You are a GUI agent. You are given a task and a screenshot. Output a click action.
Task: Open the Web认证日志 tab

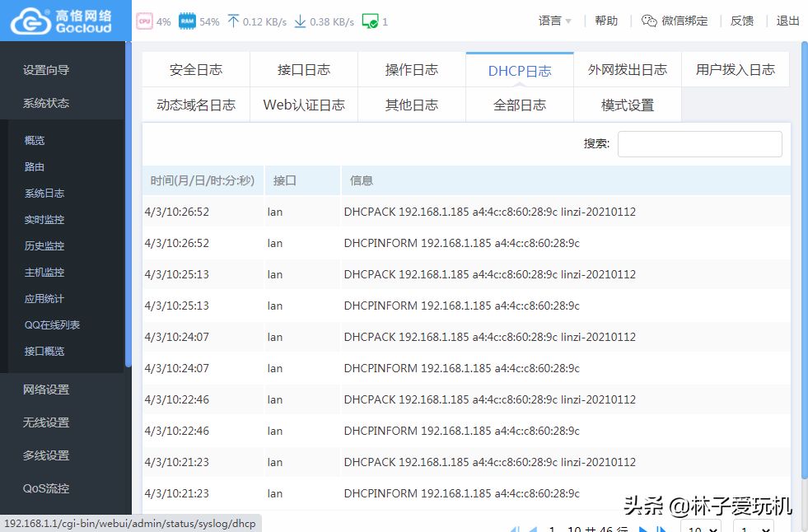pos(304,105)
